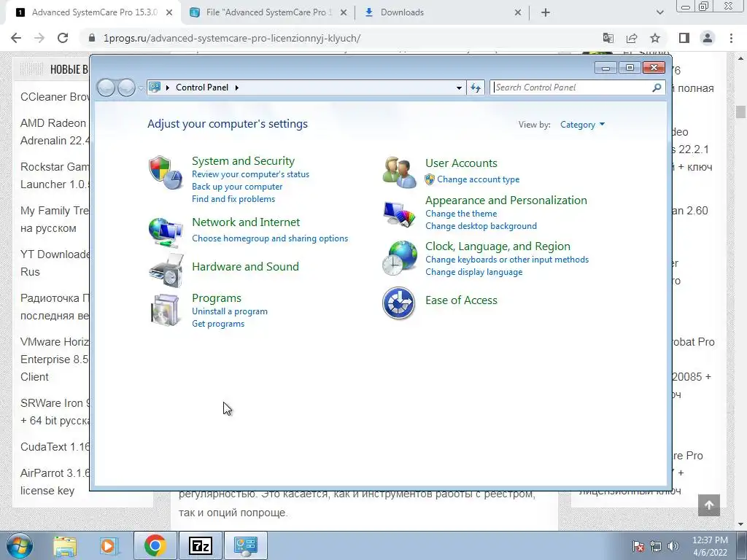Click Change display language link
Image resolution: width=747 pixels, height=560 pixels.
pos(474,272)
